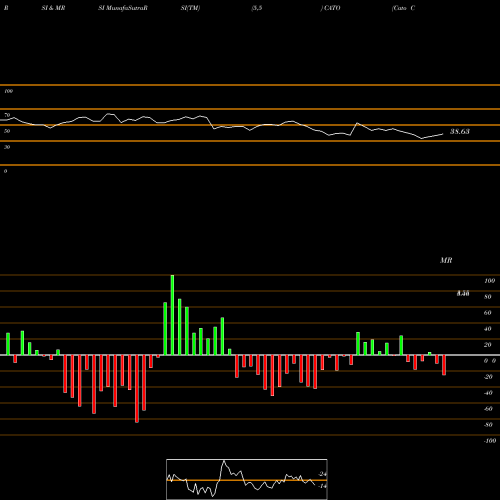Click the -80 label on MR axis
The image size is (500, 500).
click(488, 425)
